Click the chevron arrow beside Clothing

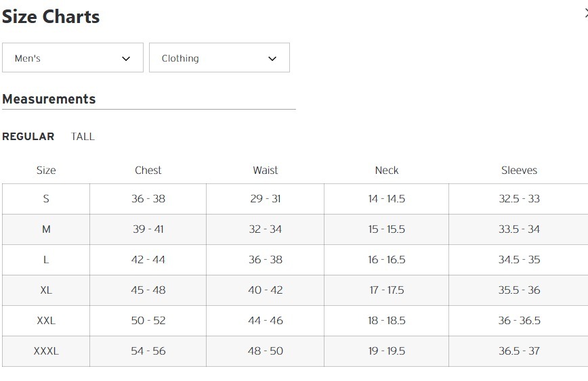272,59
